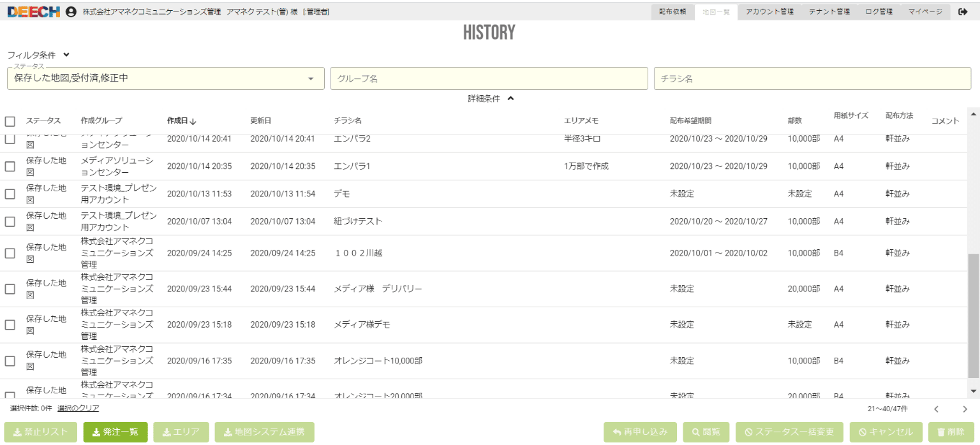Click the user account icon beside DEECH logo
The height and width of the screenshot is (445, 980).
coord(70,11)
